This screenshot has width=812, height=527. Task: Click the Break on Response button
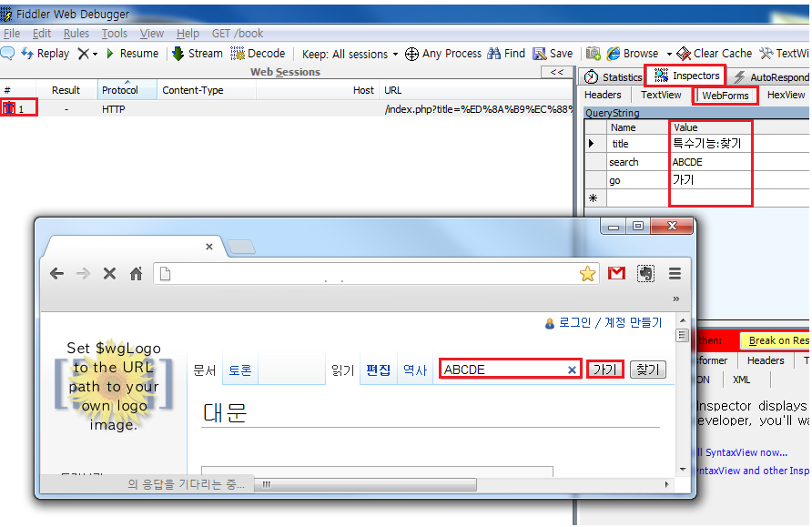(x=776, y=340)
